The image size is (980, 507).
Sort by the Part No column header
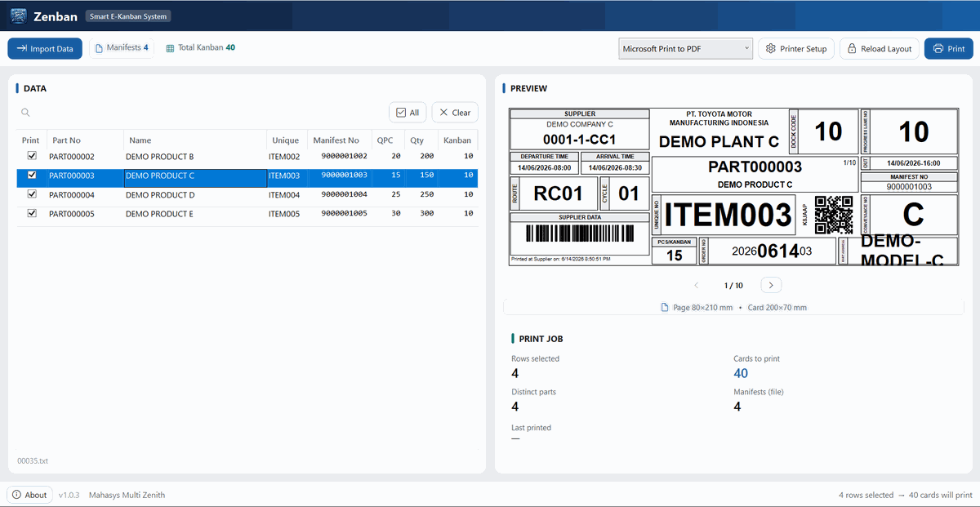85,140
